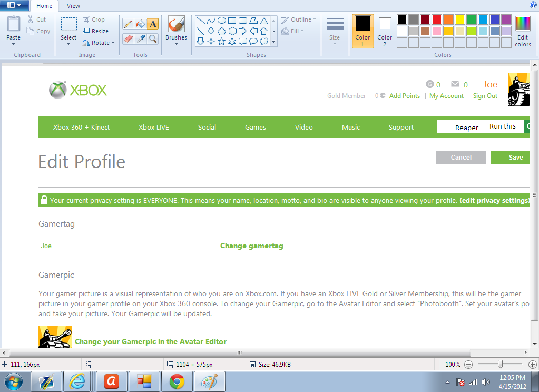
Task: Open the Size dropdown
Action: pyautogui.click(x=335, y=31)
